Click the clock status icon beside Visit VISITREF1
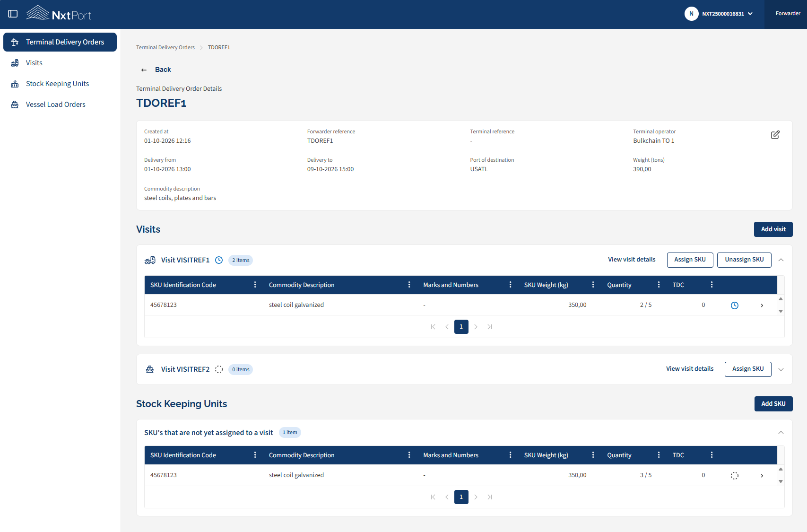807x532 pixels. click(219, 260)
